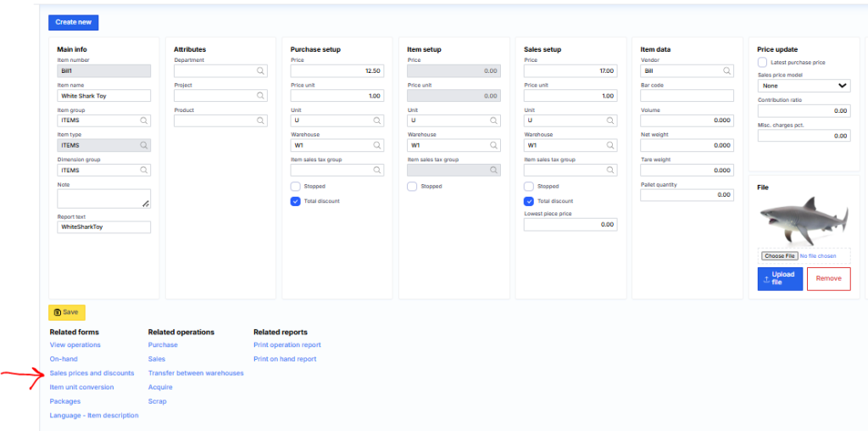868x431 pixels.
Task: Click Purchase setup Warehouse search icon
Action: pyautogui.click(x=377, y=145)
